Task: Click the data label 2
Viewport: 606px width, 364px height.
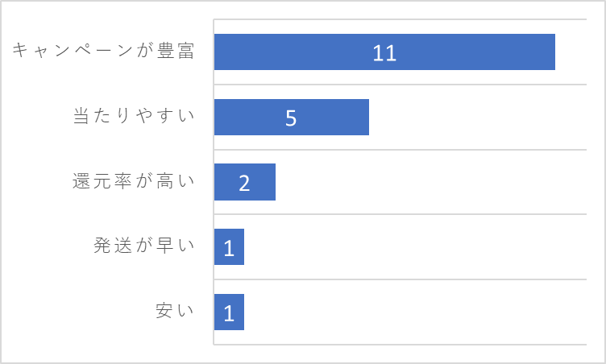Action: 244,183
